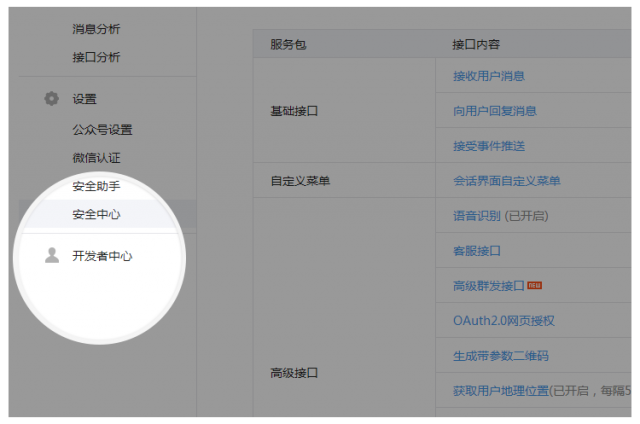Viewport: 640px width, 424px height.
Task: Open 消息分析 in the sidebar
Action: point(96,29)
